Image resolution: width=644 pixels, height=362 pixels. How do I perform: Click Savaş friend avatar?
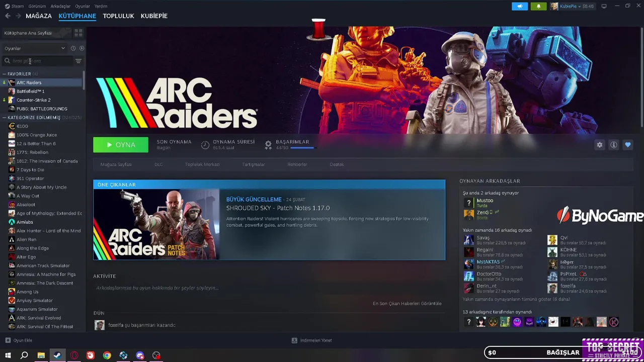(468, 240)
